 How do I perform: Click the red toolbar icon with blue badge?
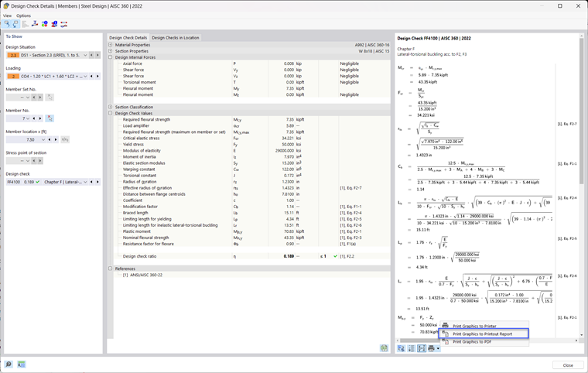(x=54, y=24)
